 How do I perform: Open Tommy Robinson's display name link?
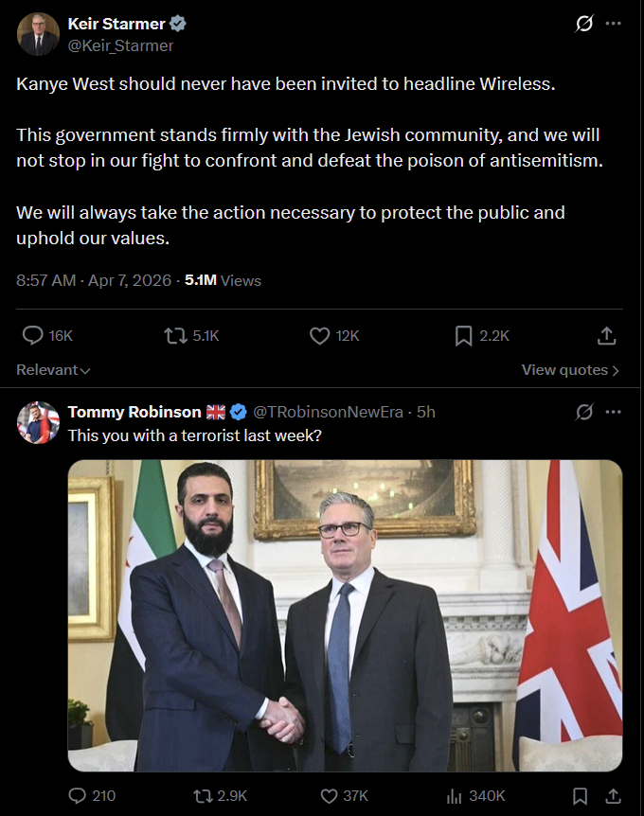pos(134,412)
